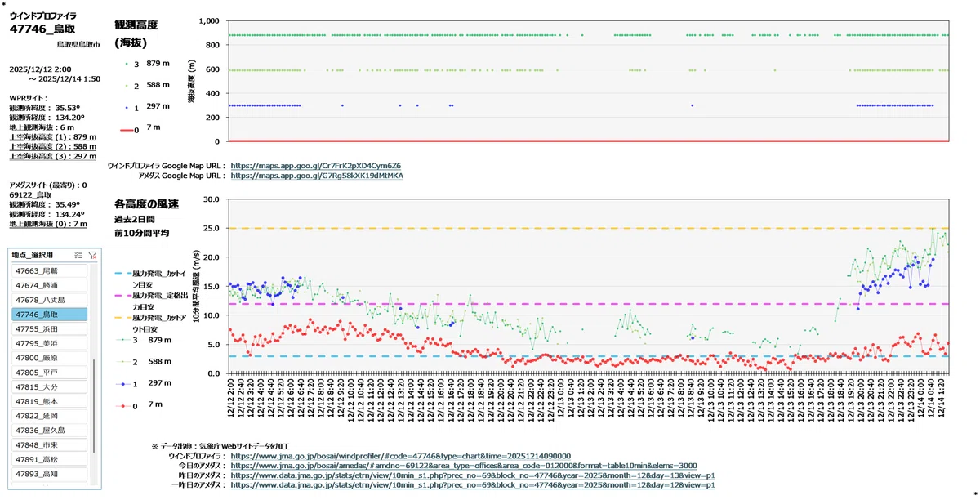Screen dimensions: 980x500
Task: Click the 12/12 2:00 time axis label
Action: tap(230, 398)
